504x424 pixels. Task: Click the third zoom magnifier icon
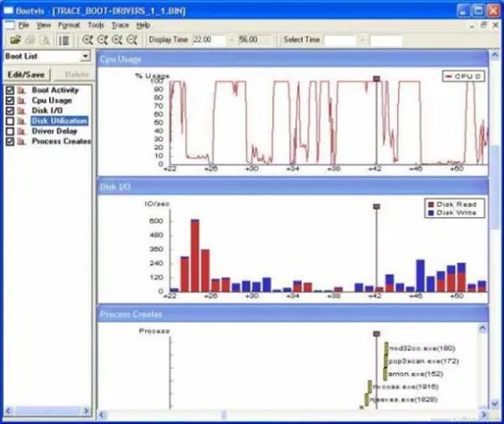[117, 40]
